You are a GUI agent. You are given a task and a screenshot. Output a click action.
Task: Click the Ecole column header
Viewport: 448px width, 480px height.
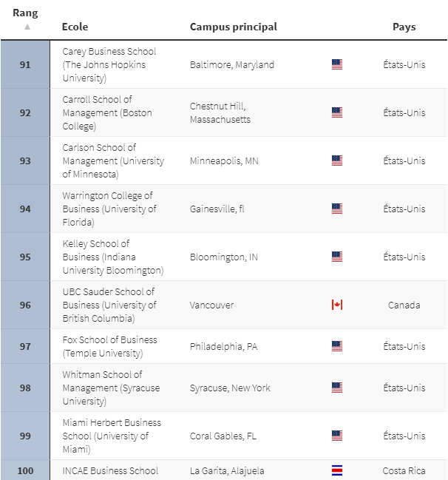coord(75,27)
